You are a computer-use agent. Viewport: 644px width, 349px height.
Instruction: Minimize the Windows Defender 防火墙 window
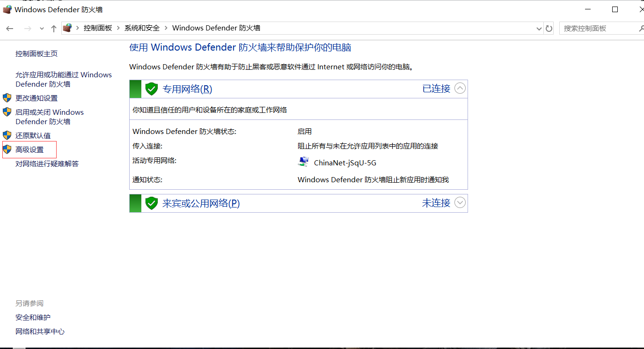pyautogui.click(x=588, y=9)
